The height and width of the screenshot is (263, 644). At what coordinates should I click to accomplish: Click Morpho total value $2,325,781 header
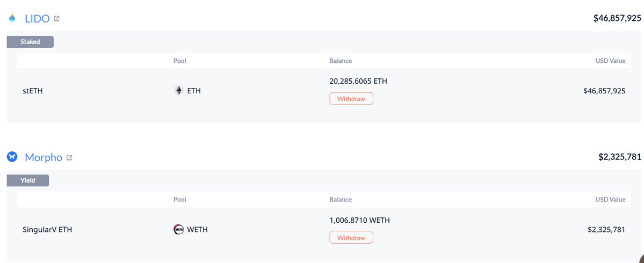coord(620,157)
